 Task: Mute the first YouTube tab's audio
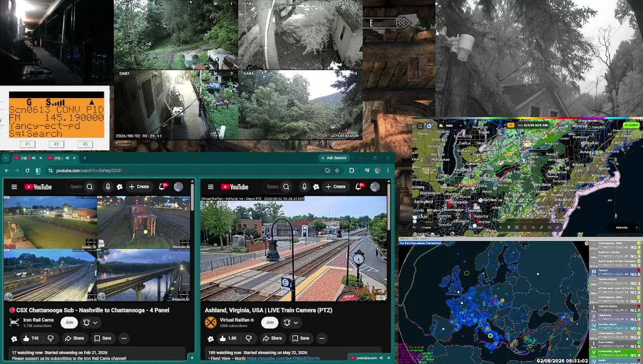[x=33, y=158]
